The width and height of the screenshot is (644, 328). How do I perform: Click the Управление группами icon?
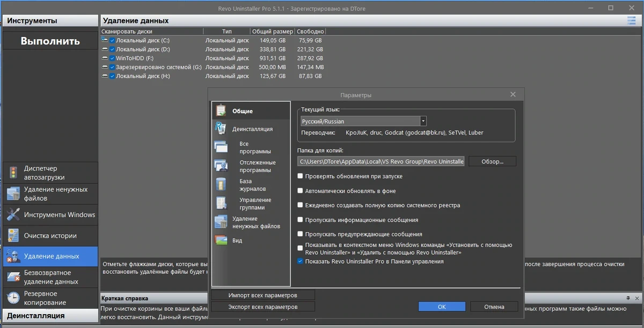[x=221, y=203]
